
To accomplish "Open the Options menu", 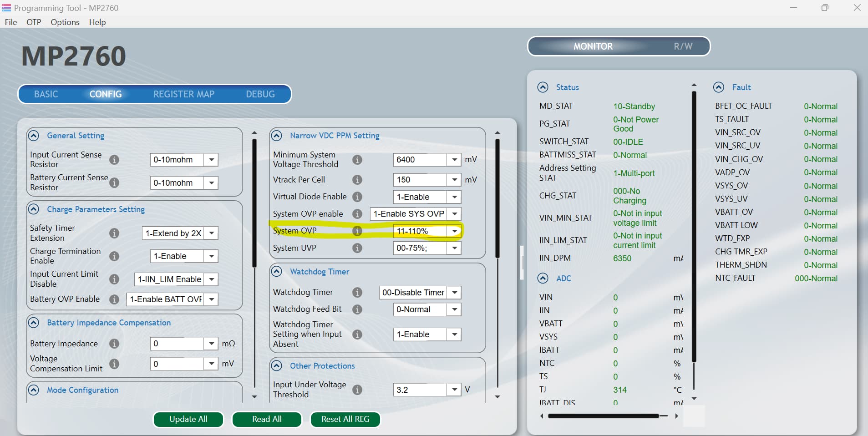I will [x=65, y=22].
